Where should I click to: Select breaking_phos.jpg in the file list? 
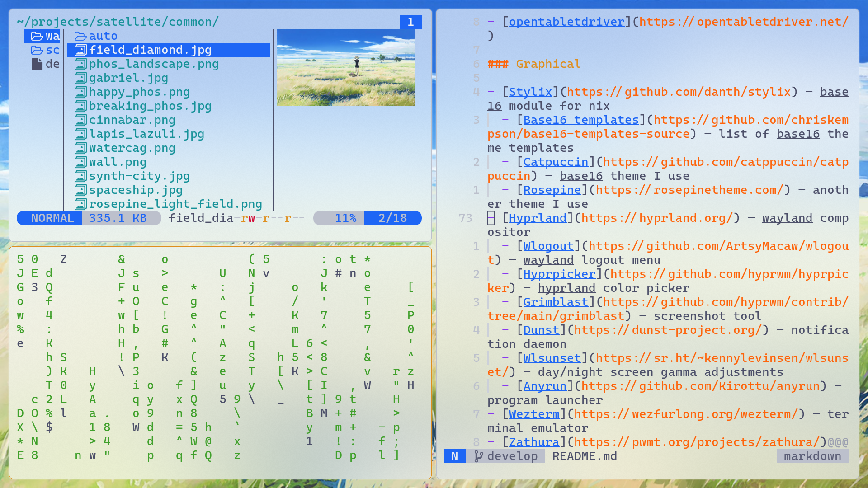tap(150, 106)
